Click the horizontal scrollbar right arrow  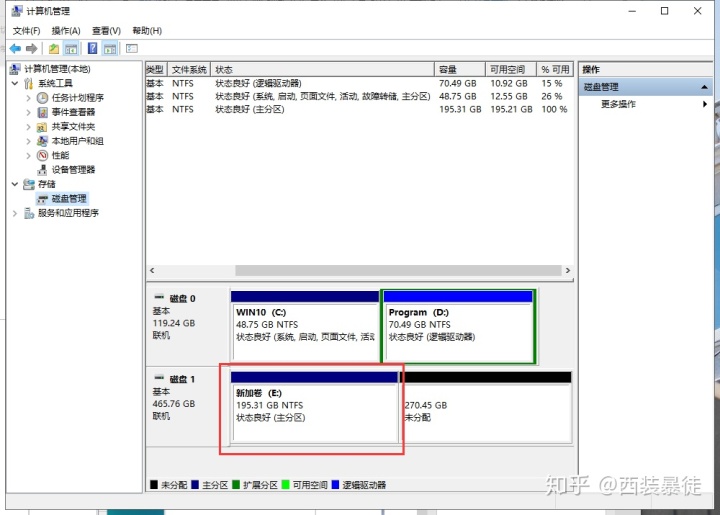coord(568,270)
